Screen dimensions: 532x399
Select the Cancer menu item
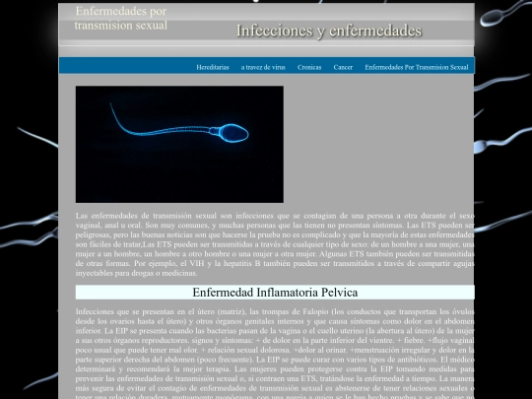pos(343,67)
